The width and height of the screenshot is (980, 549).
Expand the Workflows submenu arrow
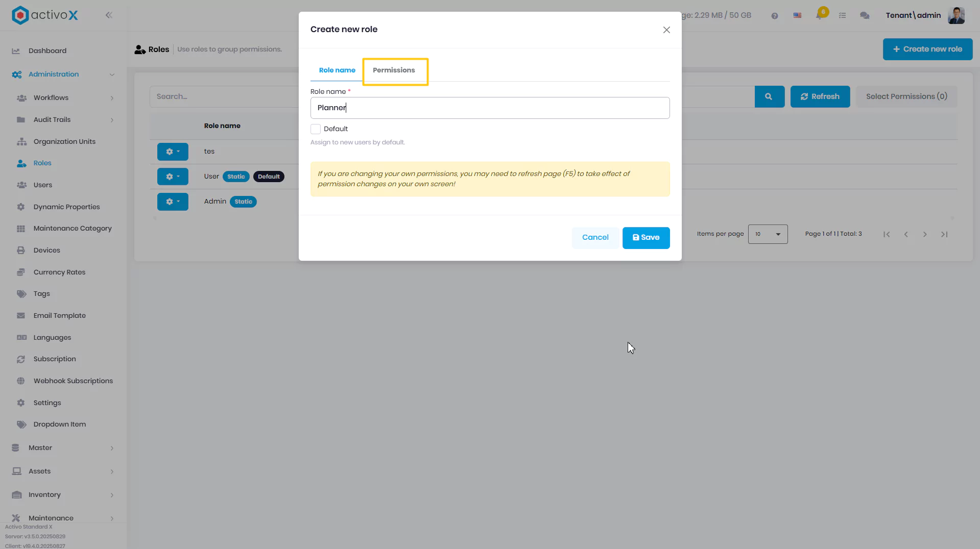112,98
